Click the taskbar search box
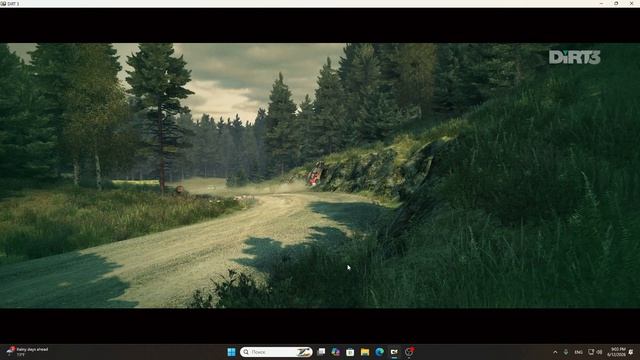Image resolution: width=640 pixels, height=360 pixels. click(276, 352)
